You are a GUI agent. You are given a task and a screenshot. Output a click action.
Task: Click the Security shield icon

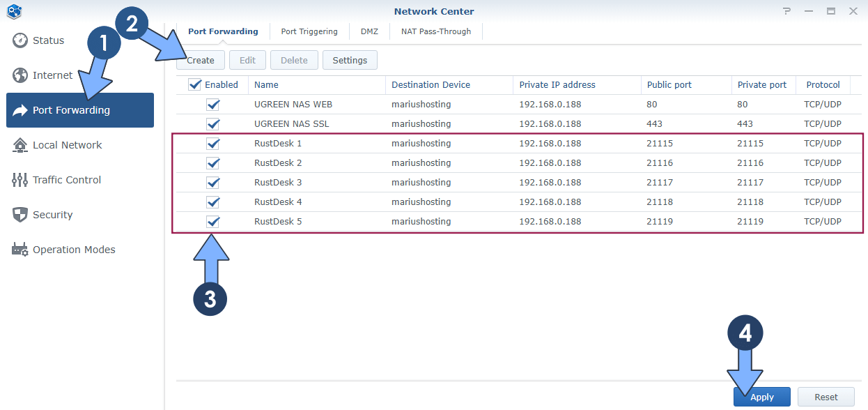(x=20, y=215)
